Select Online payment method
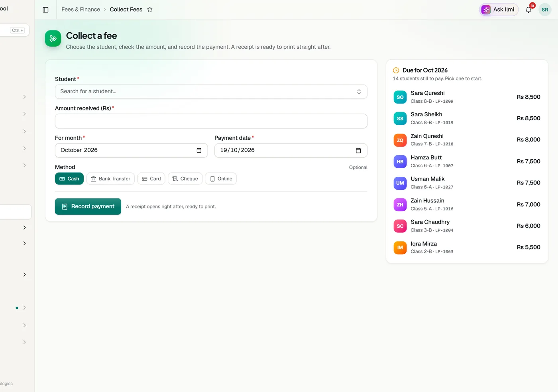 (x=221, y=179)
